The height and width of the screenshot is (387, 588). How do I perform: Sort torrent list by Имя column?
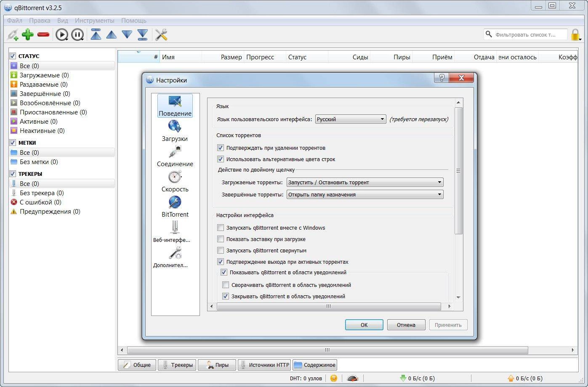click(181, 57)
